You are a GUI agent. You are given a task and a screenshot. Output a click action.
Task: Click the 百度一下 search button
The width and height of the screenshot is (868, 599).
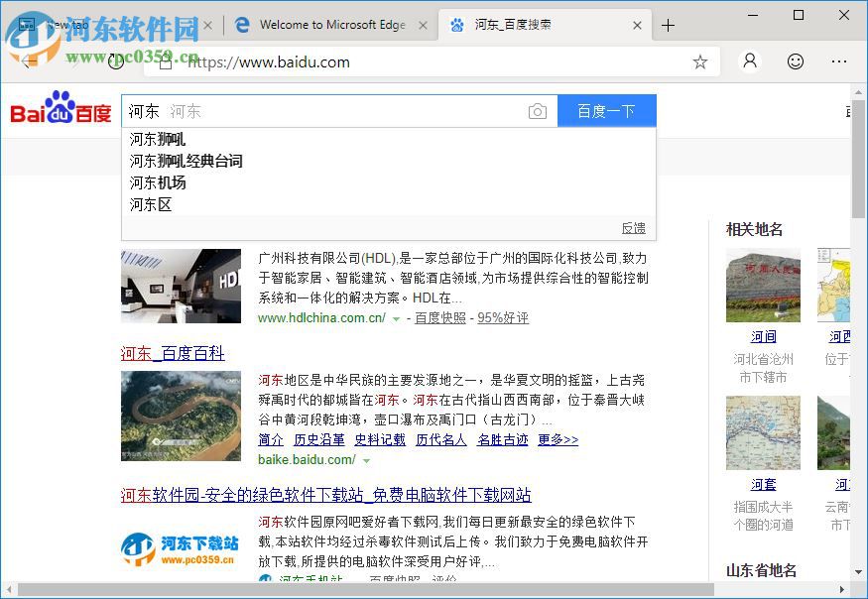pyautogui.click(x=607, y=111)
